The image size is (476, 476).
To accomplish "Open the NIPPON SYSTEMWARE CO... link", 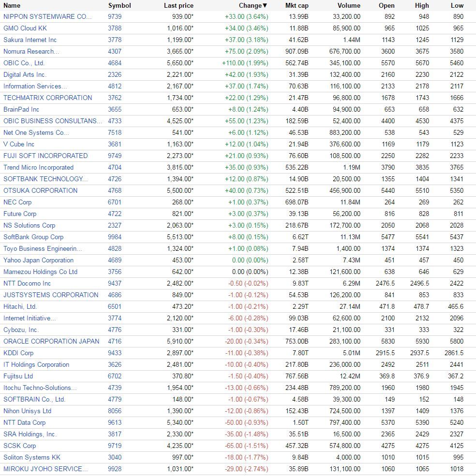I will tap(47, 16).
